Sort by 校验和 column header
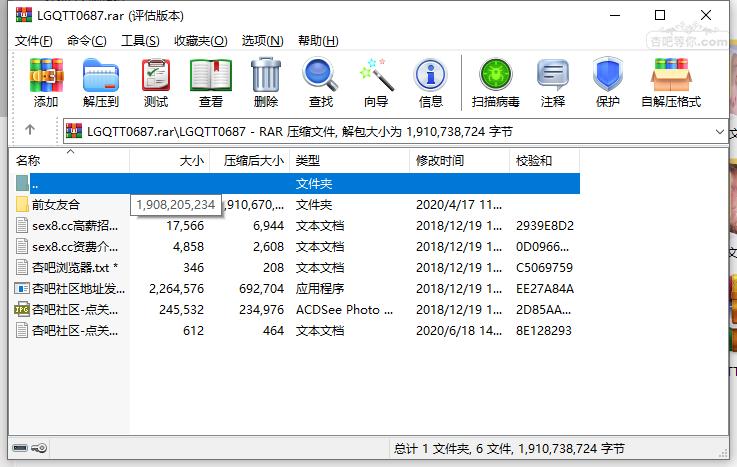The width and height of the screenshot is (737, 467). (544, 161)
